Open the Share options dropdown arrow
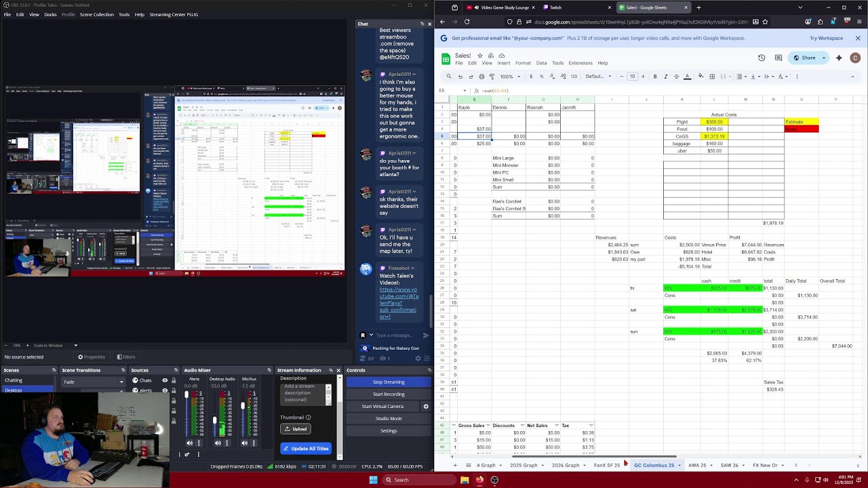 [824, 58]
